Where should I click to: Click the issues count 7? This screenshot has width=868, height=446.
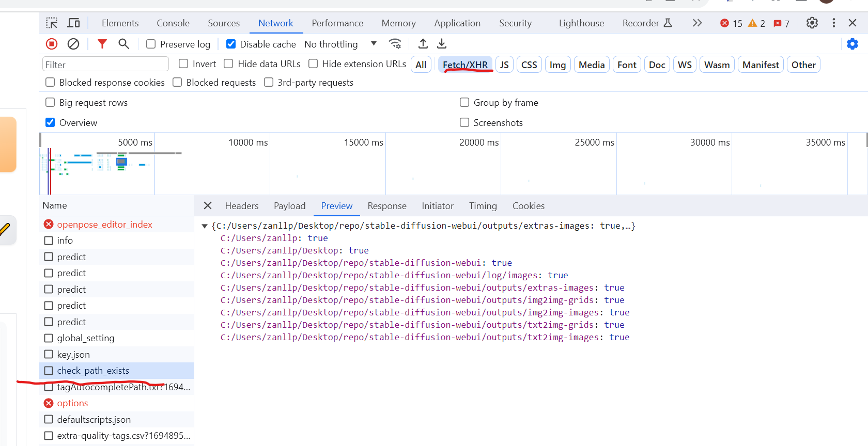coord(781,23)
